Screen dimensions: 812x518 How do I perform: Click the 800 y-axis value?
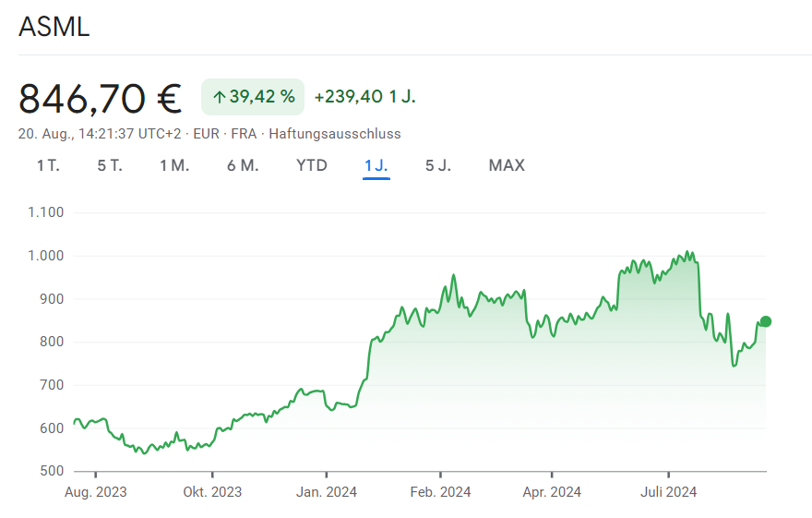pos(52,342)
